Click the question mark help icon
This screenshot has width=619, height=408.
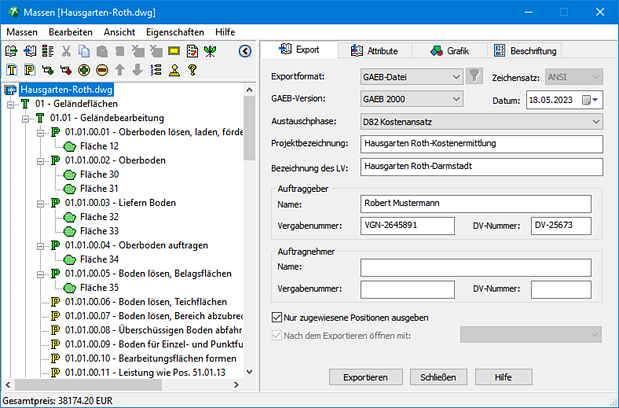click(191, 70)
